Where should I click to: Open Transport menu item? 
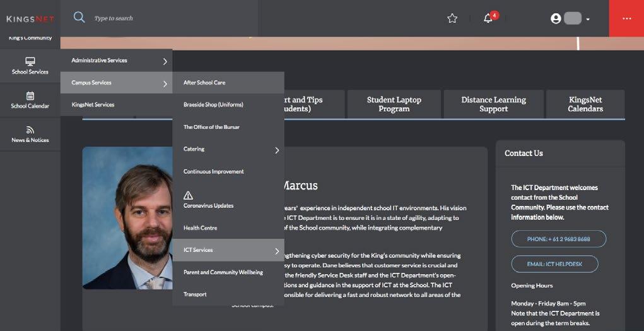(x=228, y=294)
